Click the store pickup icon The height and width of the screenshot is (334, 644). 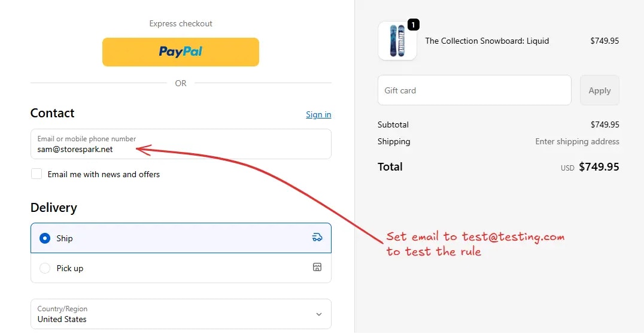[317, 267]
